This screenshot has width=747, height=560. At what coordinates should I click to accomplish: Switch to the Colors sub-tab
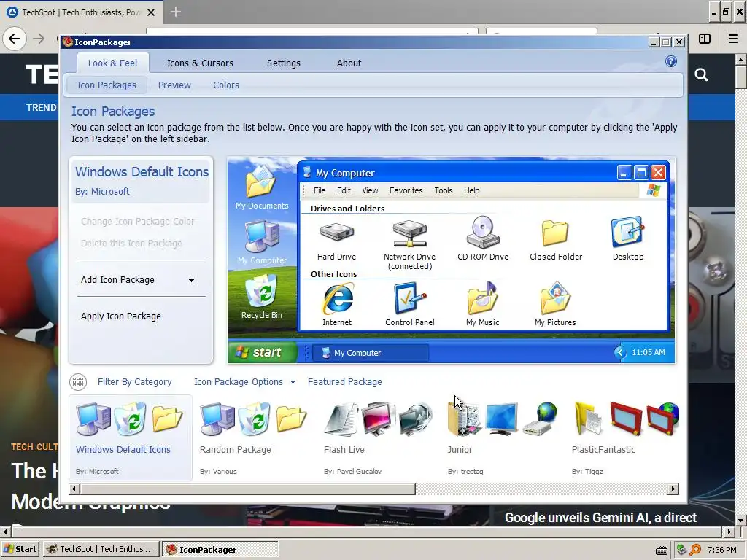tap(226, 85)
